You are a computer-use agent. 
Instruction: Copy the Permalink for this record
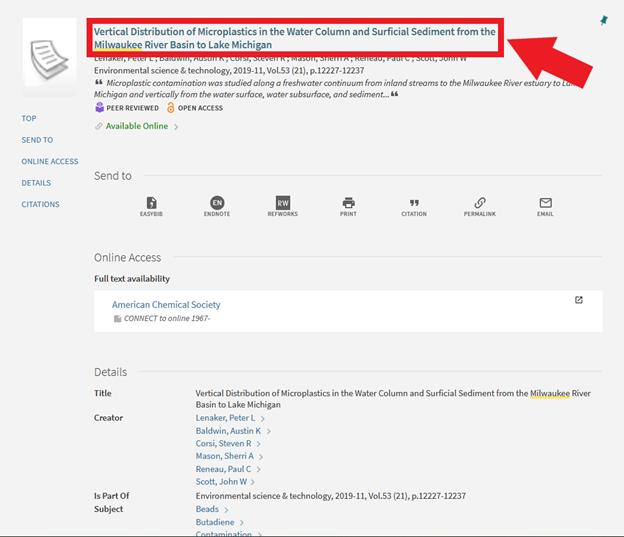[480, 203]
